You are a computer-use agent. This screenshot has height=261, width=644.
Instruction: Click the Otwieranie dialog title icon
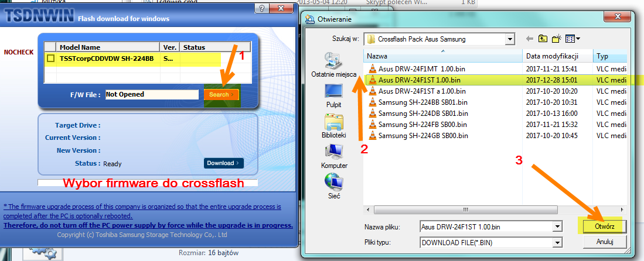309,19
